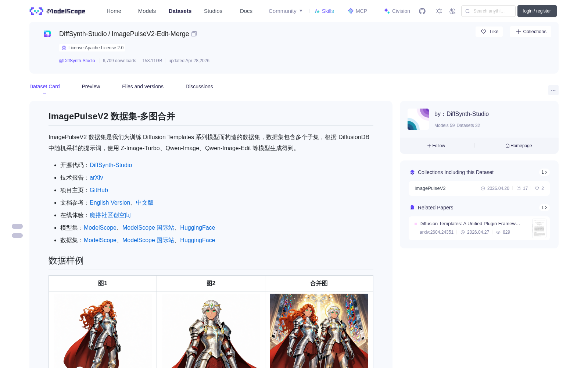
Task: Click the DiffSynth-Studio dataset avatar icon
Action: pos(47,34)
